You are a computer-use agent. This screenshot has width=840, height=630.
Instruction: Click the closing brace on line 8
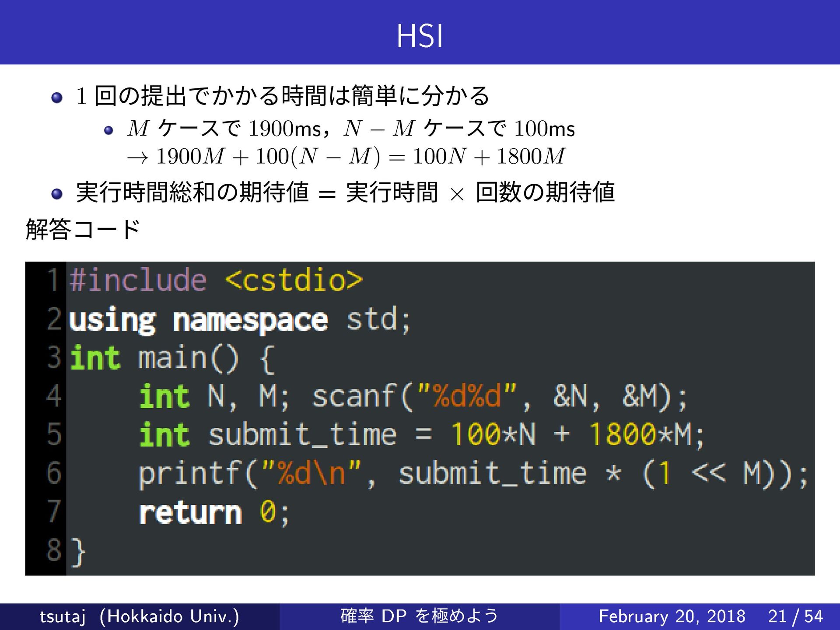click(x=78, y=551)
